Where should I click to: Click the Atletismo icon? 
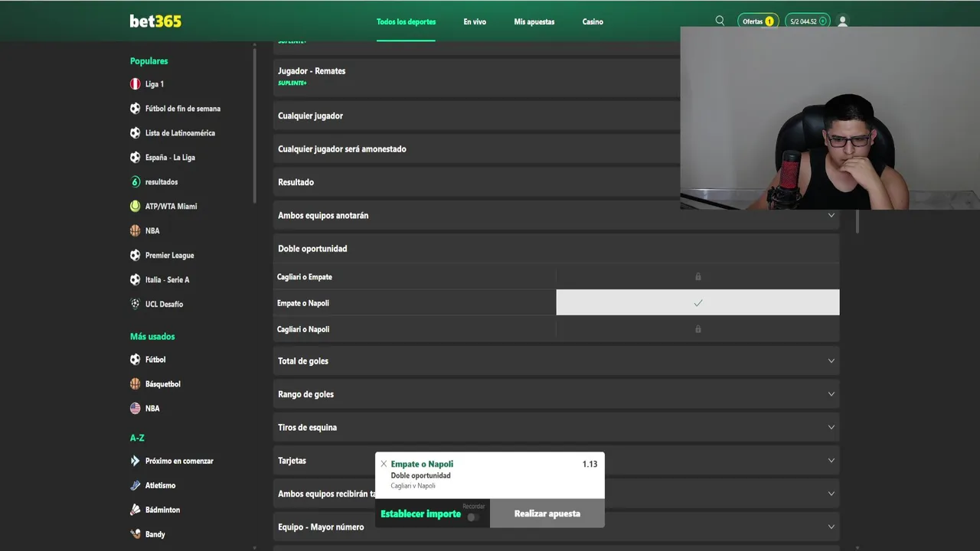coord(136,486)
